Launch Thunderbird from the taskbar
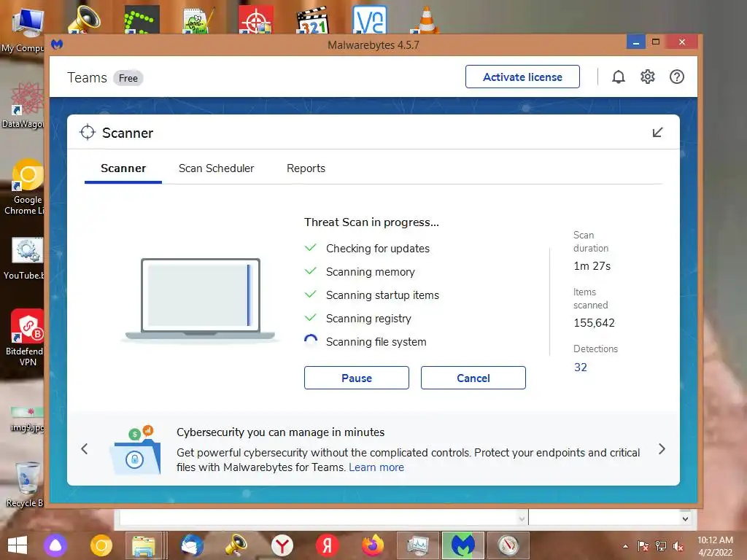747x560 pixels. pyautogui.click(x=192, y=545)
